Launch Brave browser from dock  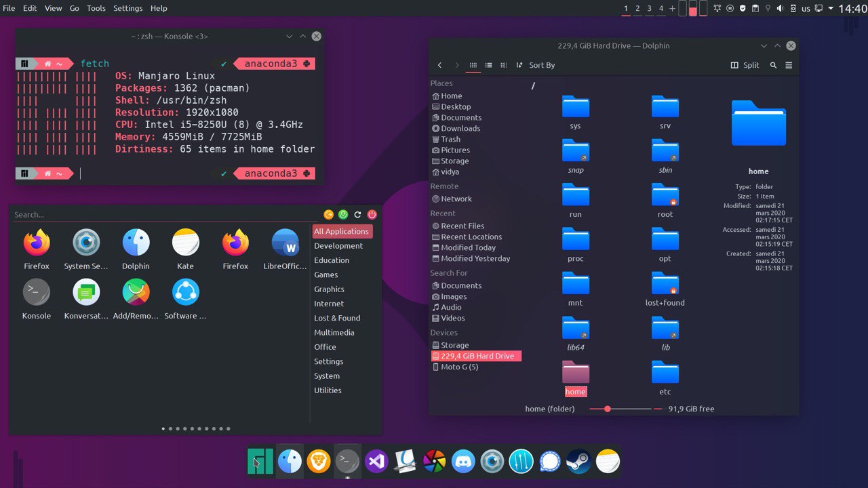pyautogui.click(x=318, y=462)
